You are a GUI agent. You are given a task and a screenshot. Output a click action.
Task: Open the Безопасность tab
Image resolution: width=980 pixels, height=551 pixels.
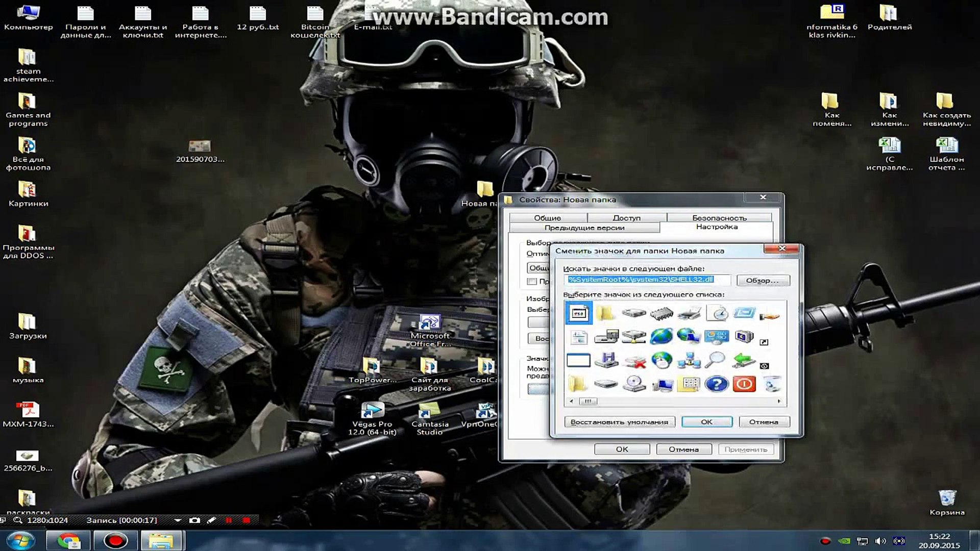[x=719, y=217]
